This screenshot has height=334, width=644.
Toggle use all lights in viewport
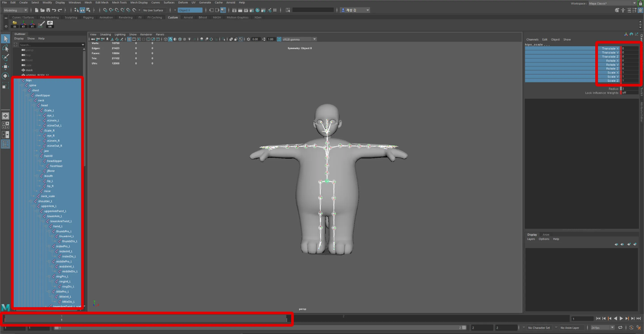click(189, 39)
